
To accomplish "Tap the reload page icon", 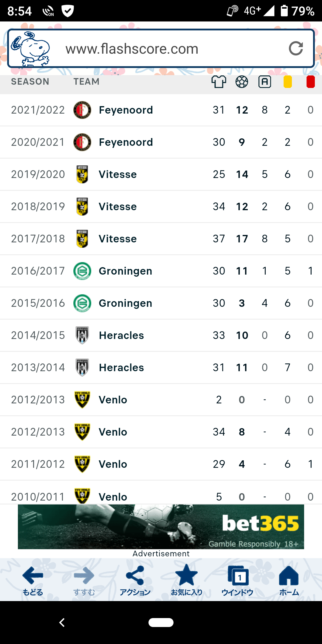I will pyautogui.click(x=296, y=49).
